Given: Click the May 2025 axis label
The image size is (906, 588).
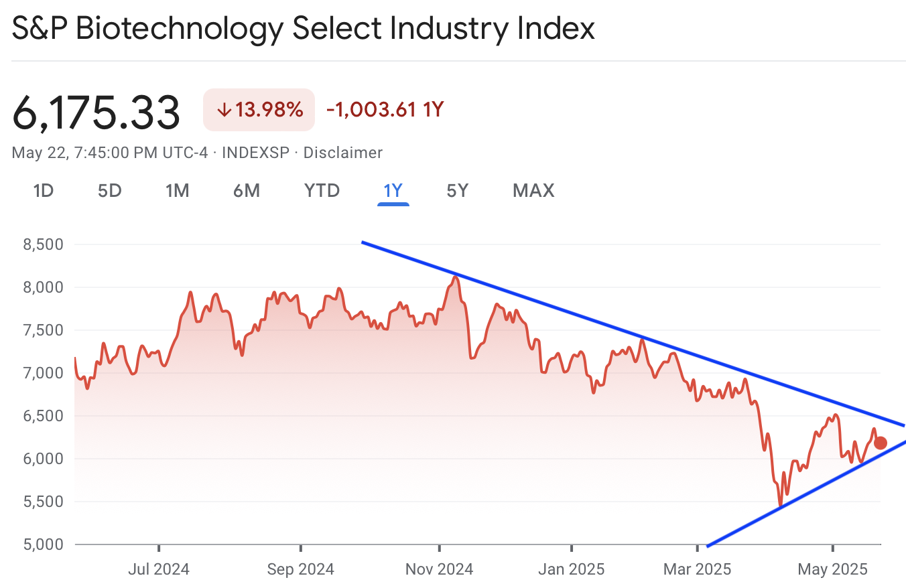Looking at the screenshot, I should 832,570.
